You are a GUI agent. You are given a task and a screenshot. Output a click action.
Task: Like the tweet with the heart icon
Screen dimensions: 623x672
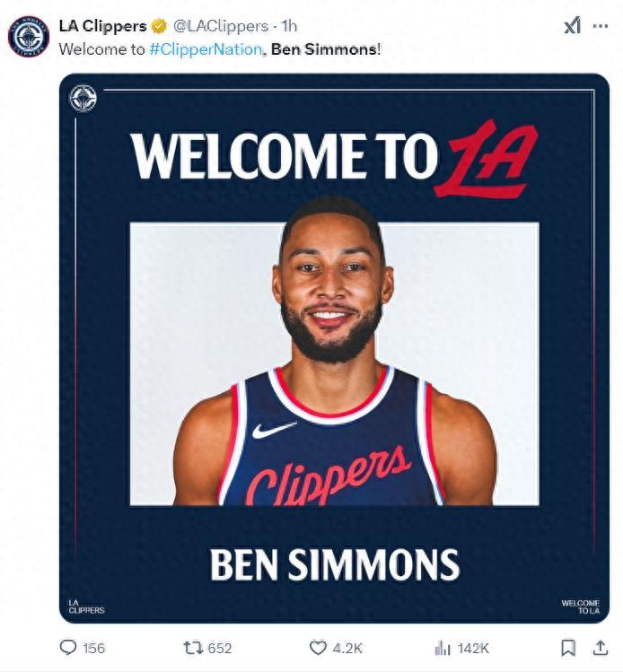pyautogui.click(x=318, y=648)
